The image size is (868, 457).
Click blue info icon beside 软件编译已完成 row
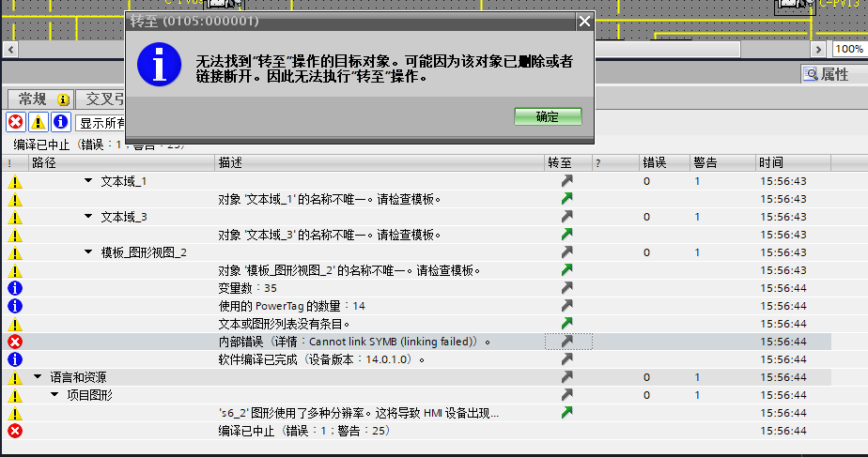point(15,359)
